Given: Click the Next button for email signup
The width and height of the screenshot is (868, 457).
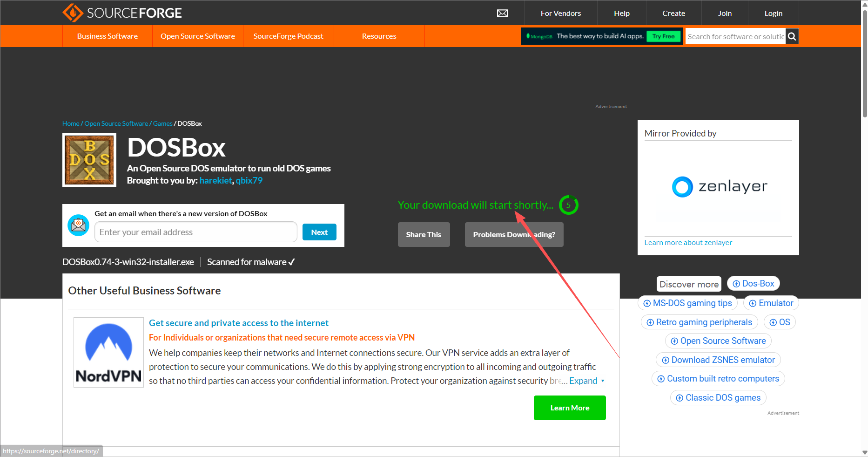Looking at the screenshot, I should pos(319,232).
